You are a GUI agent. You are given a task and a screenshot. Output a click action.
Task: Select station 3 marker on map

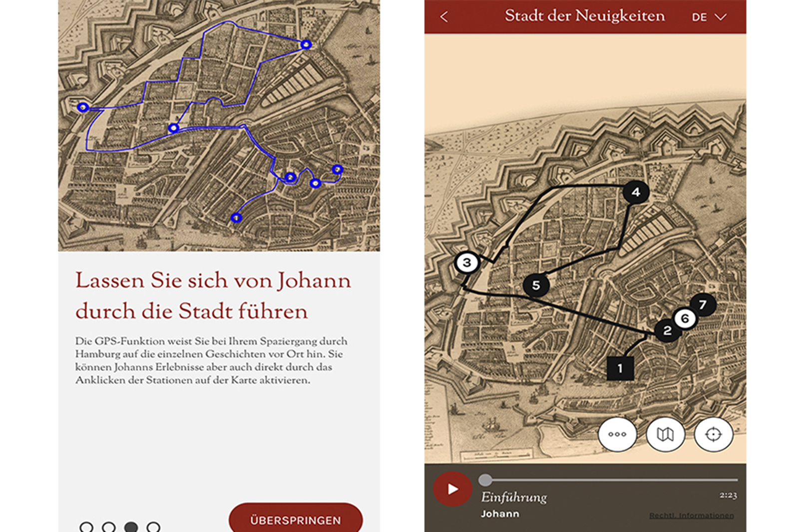(x=467, y=262)
